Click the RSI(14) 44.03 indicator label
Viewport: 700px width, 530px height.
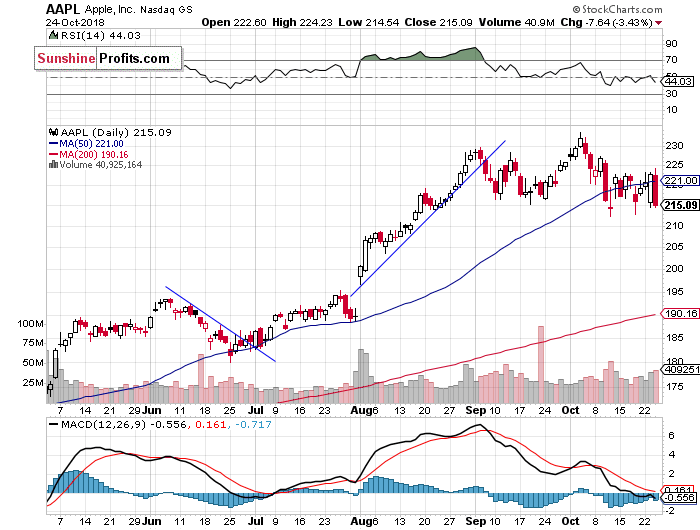(x=100, y=35)
